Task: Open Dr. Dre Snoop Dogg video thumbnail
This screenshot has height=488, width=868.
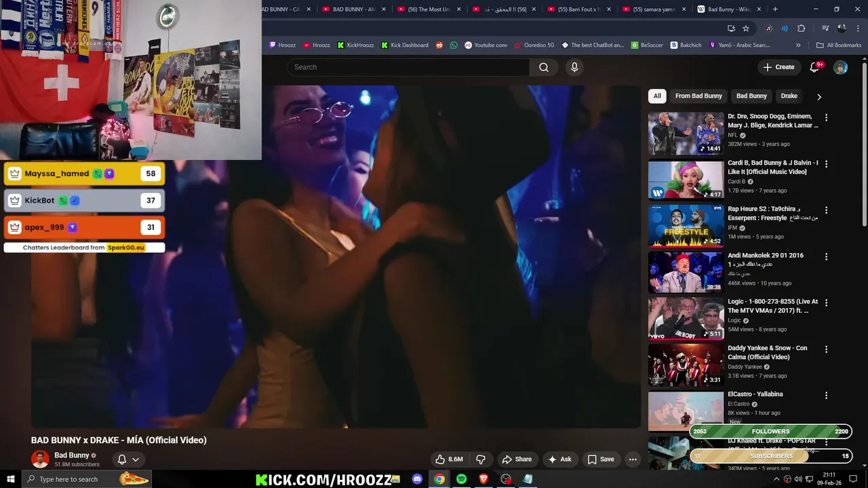Action: pyautogui.click(x=686, y=134)
